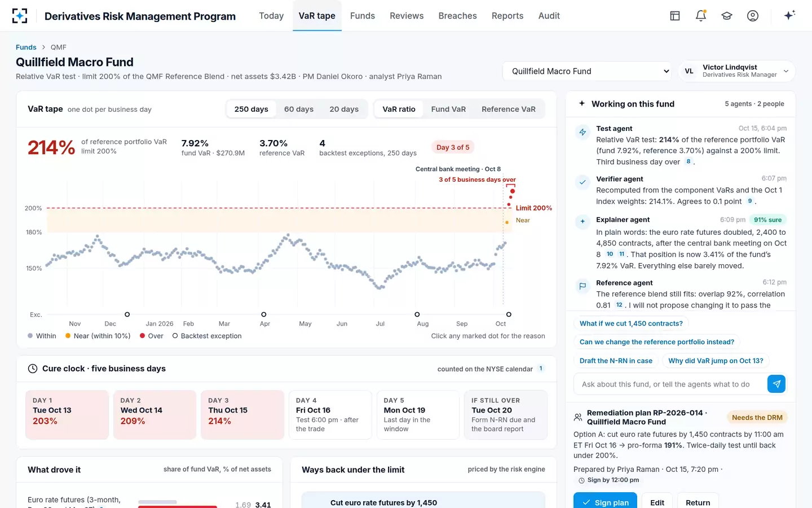Click the remediation plan people icon
The image size is (812, 508).
(578, 417)
